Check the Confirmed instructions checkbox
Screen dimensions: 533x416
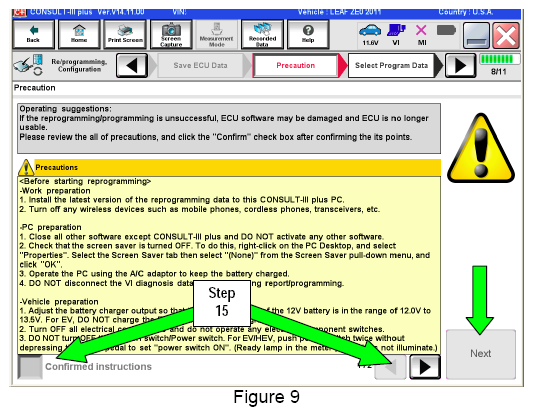click(x=30, y=366)
